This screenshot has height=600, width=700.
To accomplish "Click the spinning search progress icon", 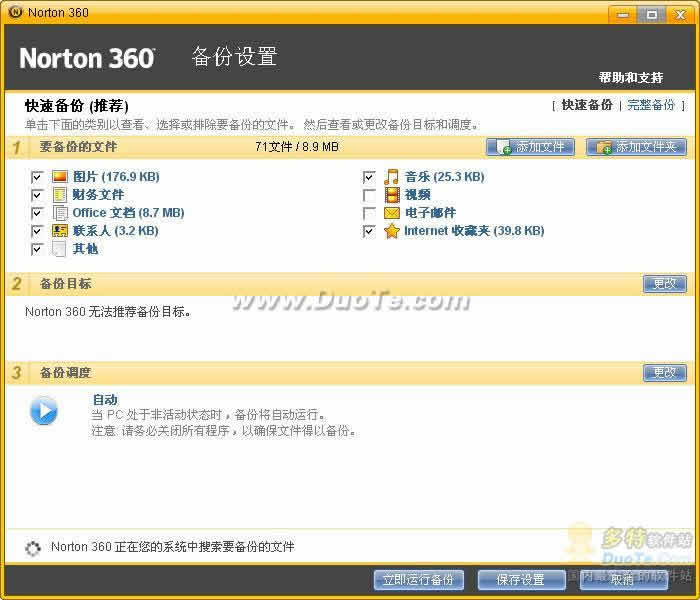I will point(33,548).
